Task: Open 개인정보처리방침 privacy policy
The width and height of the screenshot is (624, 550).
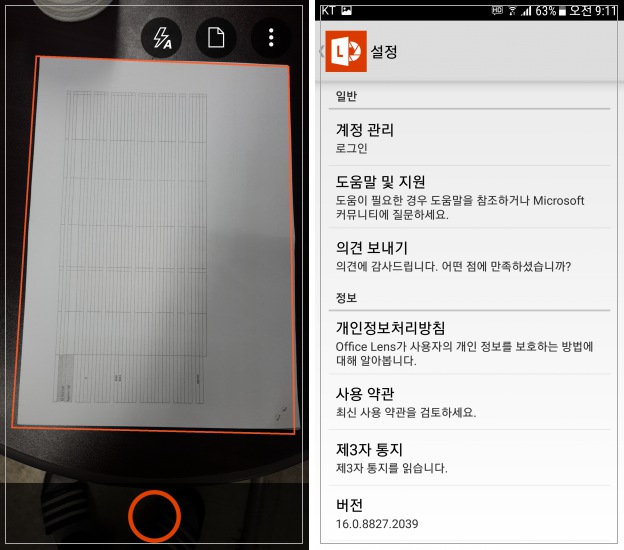Action: click(469, 343)
